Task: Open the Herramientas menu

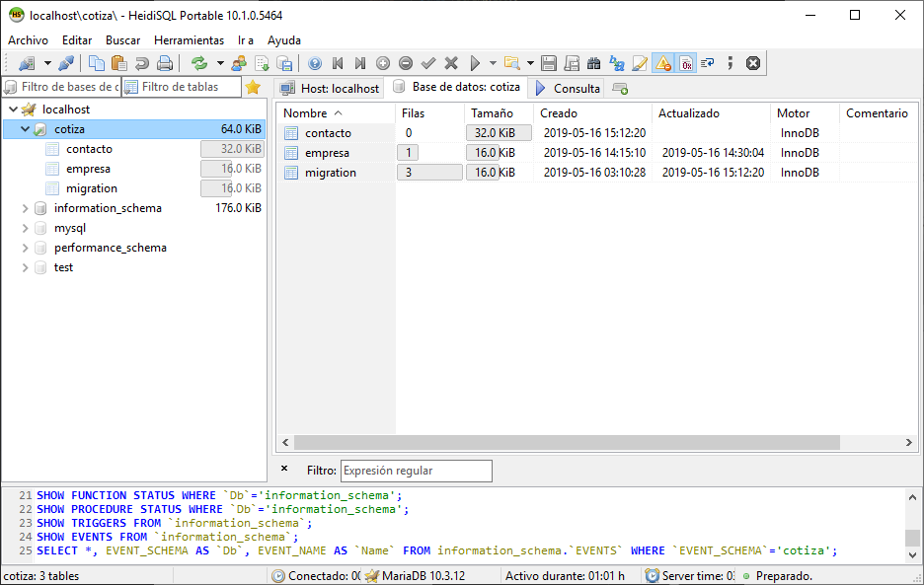Action: (189, 40)
